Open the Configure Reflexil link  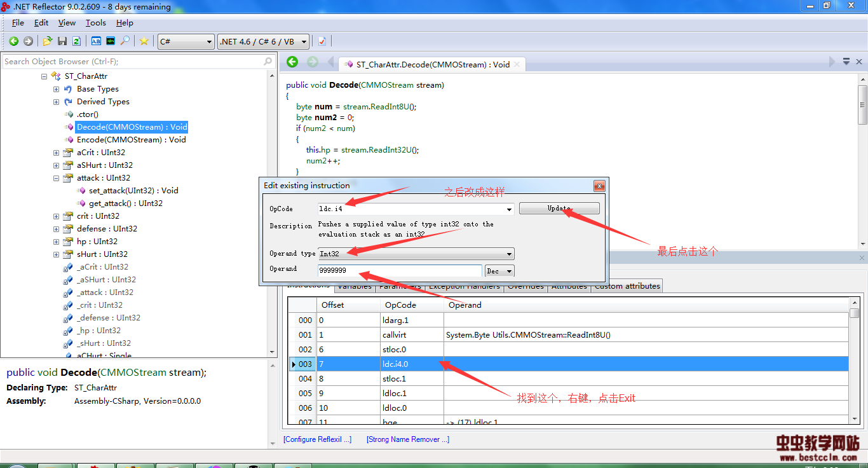(x=317, y=439)
